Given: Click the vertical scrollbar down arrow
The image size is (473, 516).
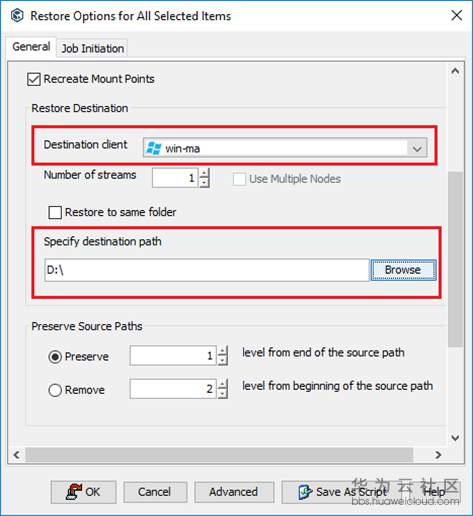Looking at the screenshot, I should tap(455, 437).
